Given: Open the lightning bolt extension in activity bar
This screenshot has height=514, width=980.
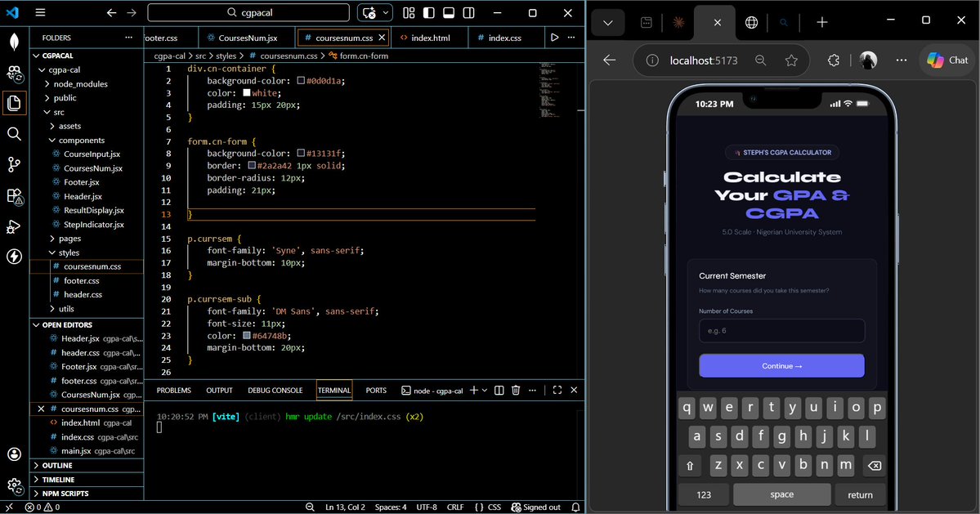Looking at the screenshot, I should [x=15, y=256].
